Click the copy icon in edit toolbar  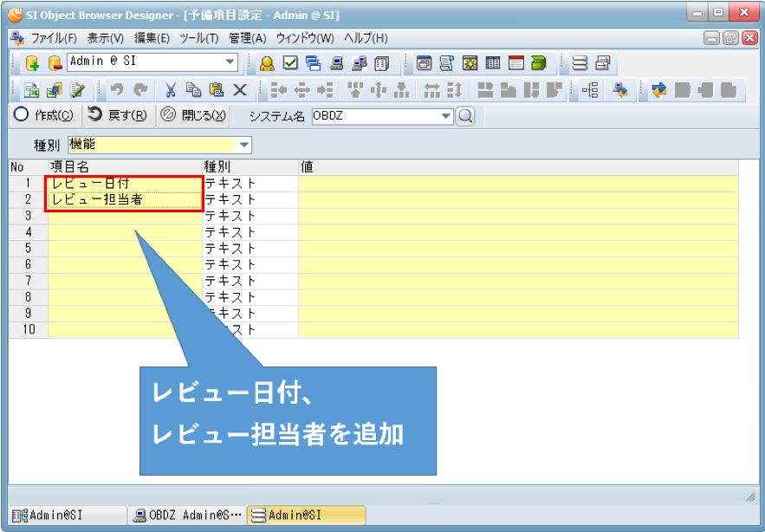point(194,89)
